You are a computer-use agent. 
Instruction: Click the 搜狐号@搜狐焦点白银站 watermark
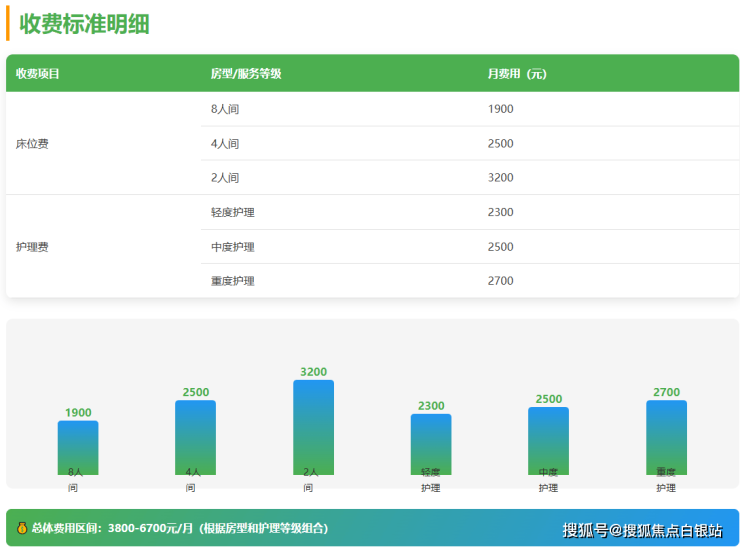642,530
